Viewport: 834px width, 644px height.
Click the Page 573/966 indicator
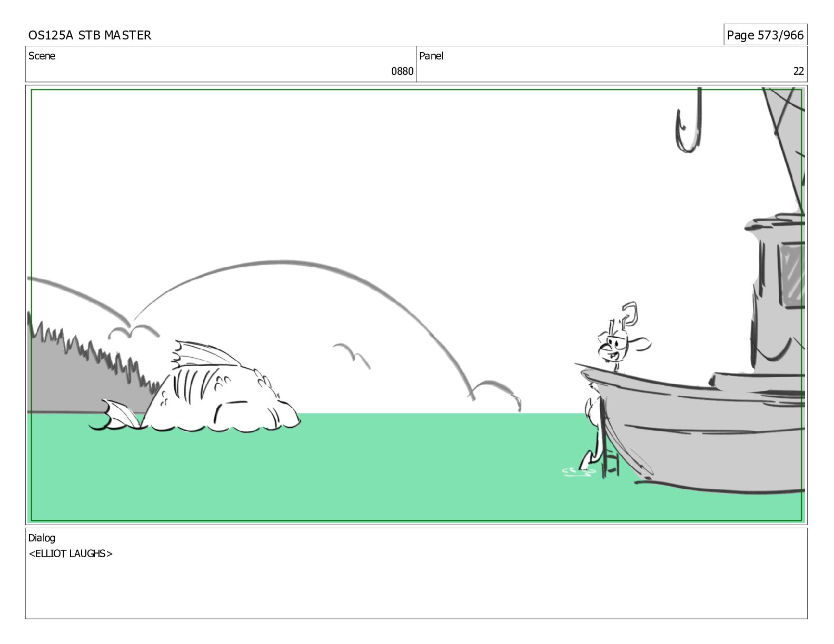[x=765, y=35]
